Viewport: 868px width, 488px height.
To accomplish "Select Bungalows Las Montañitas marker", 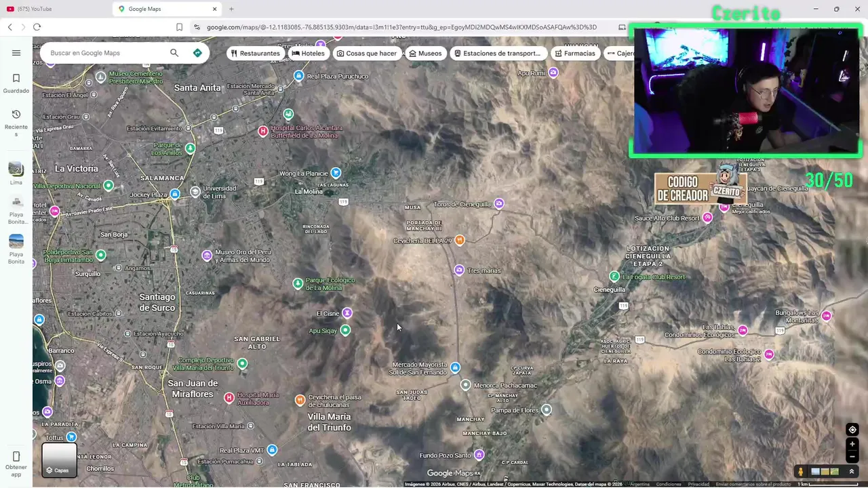I will [x=826, y=316].
